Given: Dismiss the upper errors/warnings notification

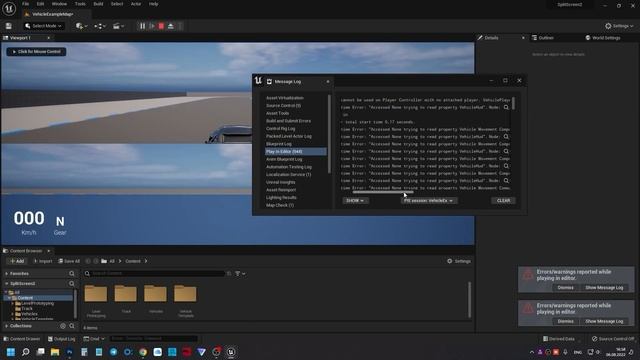Looking at the screenshot, I should pyautogui.click(x=565, y=288).
